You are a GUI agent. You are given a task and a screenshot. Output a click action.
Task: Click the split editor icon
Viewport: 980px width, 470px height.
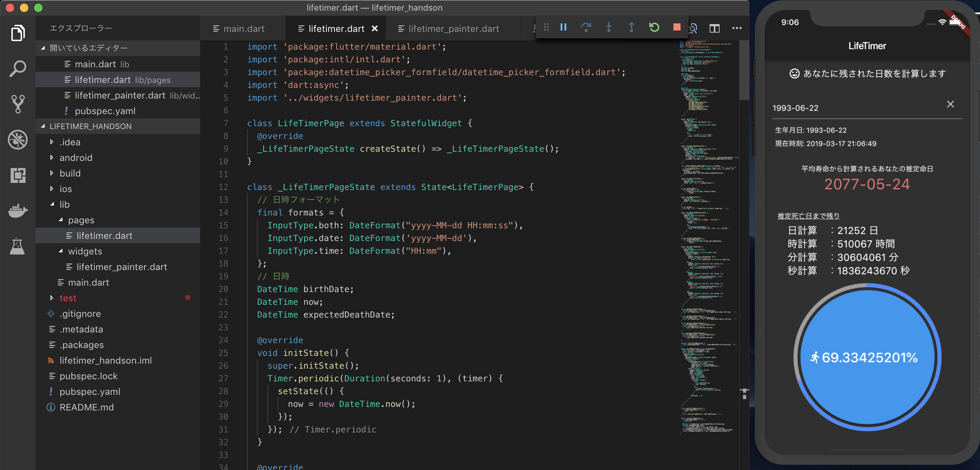714,28
